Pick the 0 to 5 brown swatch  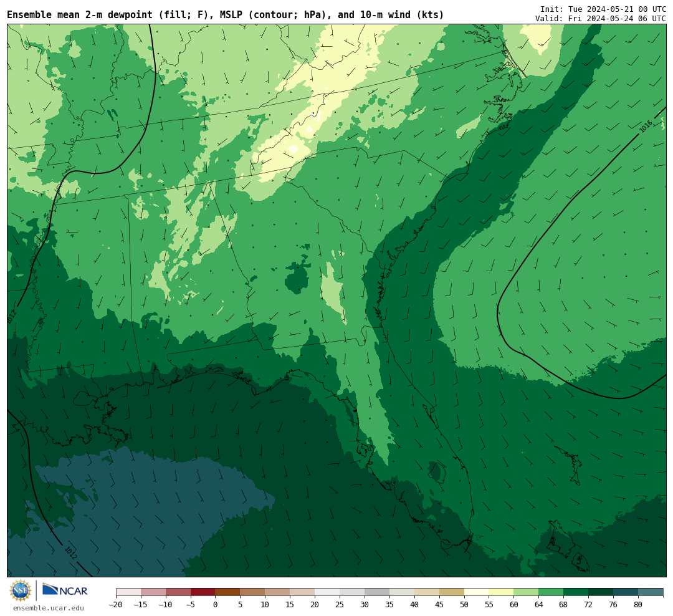(x=228, y=592)
